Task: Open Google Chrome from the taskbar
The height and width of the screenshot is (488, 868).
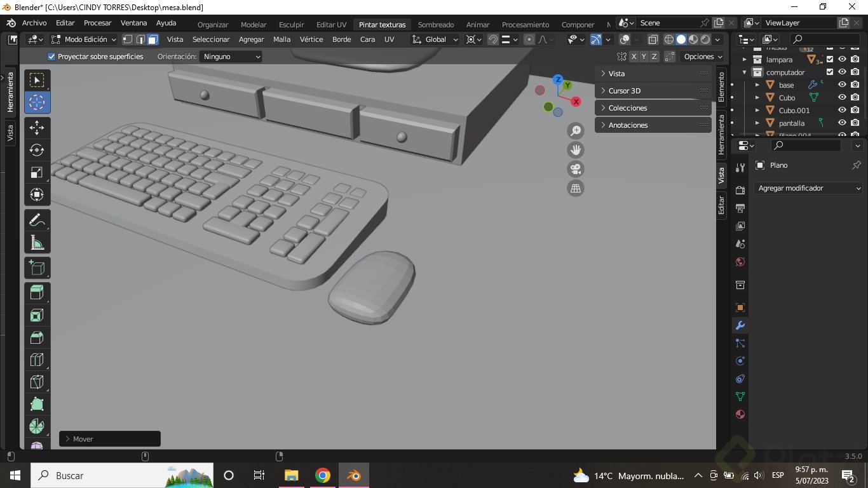Action: [323, 475]
